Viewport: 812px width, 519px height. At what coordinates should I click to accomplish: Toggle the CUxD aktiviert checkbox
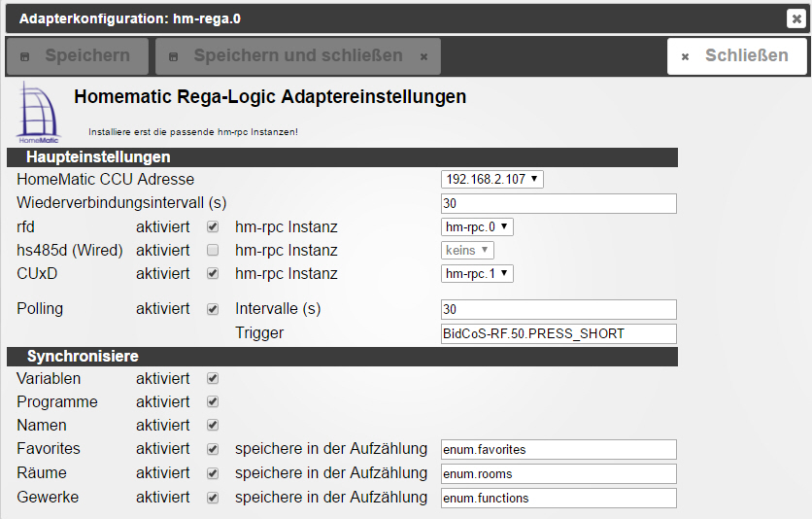pyautogui.click(x=213, y=273)
